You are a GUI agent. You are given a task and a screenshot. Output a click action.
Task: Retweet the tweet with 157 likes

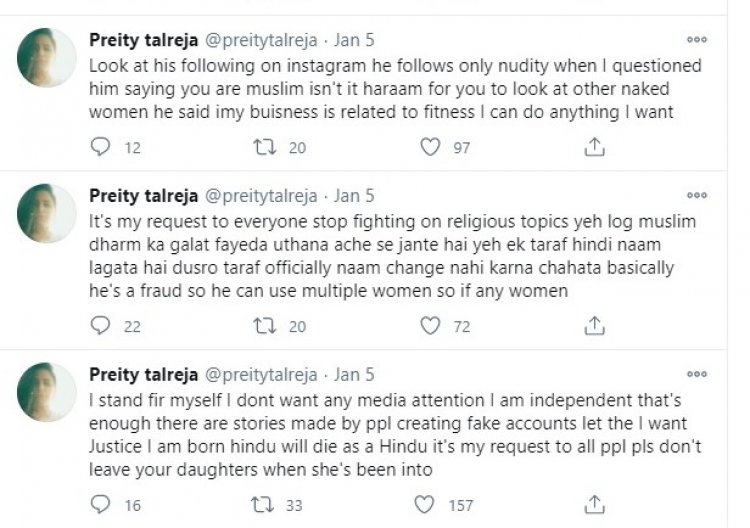(x=262, y=505)
